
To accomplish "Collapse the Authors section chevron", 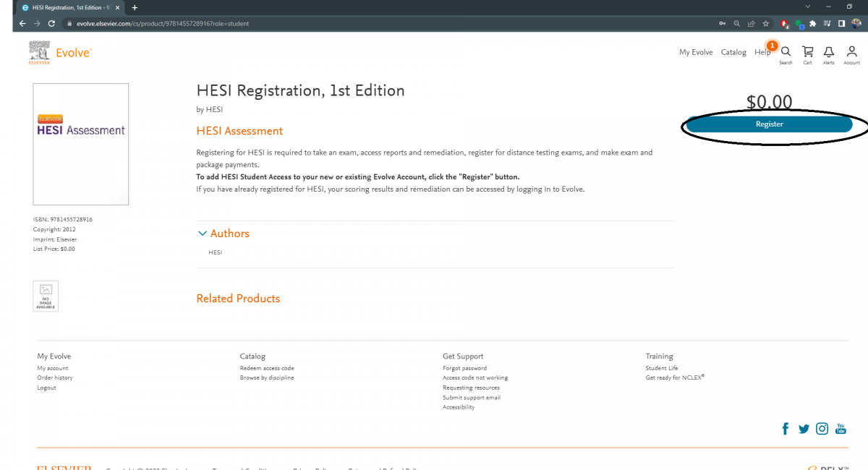I will click(202, 234).
